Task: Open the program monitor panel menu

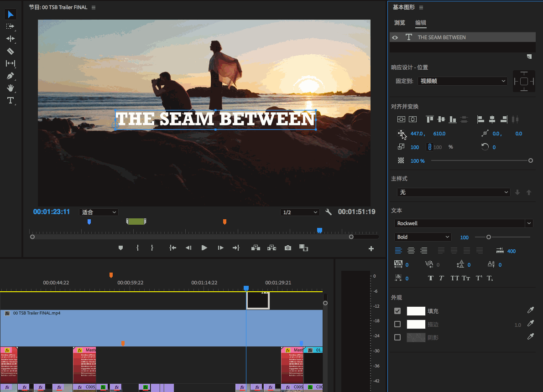Action: [x=94, y=7]
